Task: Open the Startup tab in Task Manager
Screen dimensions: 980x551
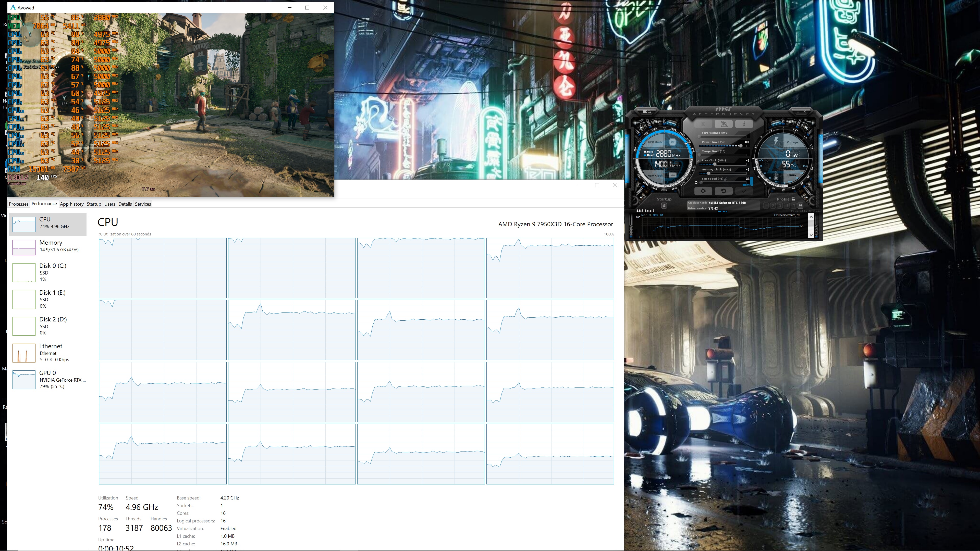Action: click(x=94, y=204)
